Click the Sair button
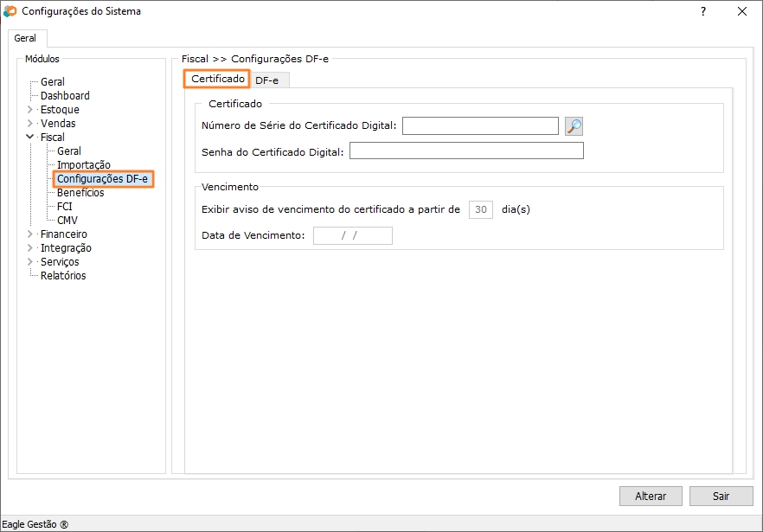The height and width of the screenshot is (532, 763). (721, 496)
